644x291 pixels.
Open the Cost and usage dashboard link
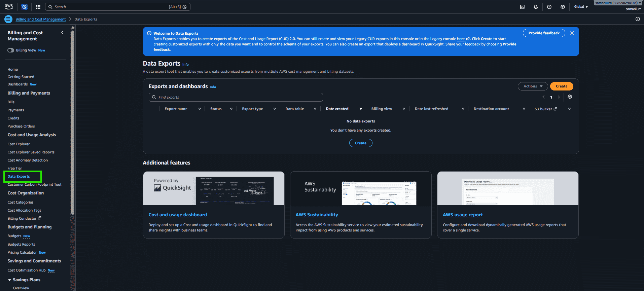[178, 215]
